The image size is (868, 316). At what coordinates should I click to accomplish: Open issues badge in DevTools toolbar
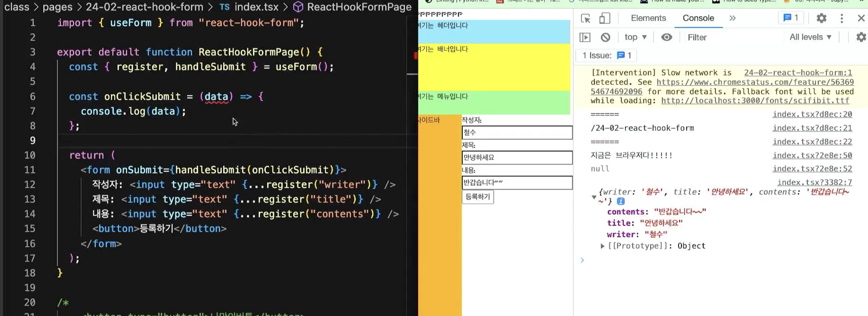click(791, 18)
